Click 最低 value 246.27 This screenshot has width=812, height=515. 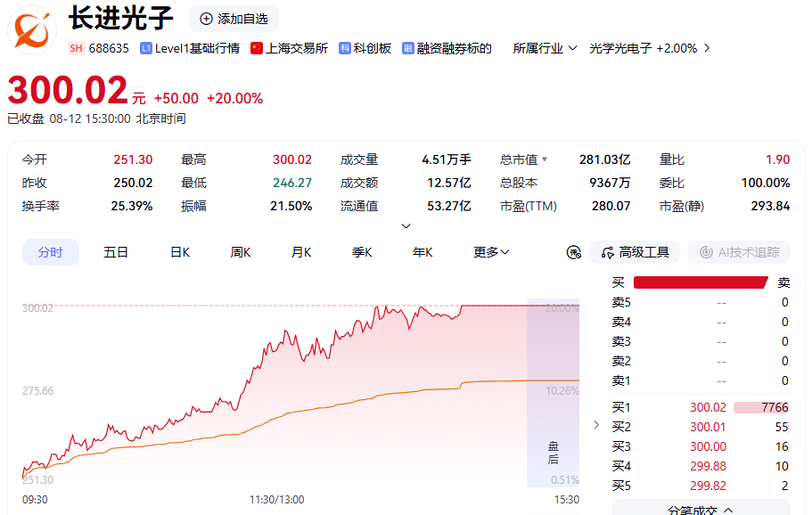pyautogui.click(x=292, y=183)
